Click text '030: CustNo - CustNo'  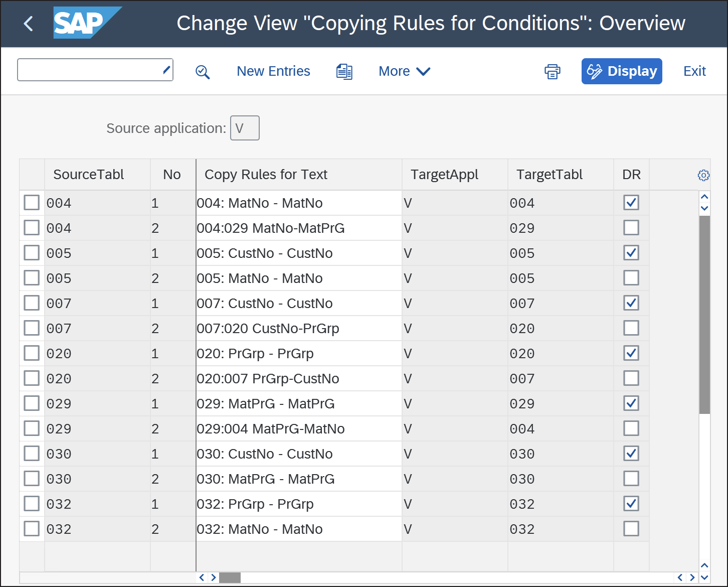coord(265,454)
